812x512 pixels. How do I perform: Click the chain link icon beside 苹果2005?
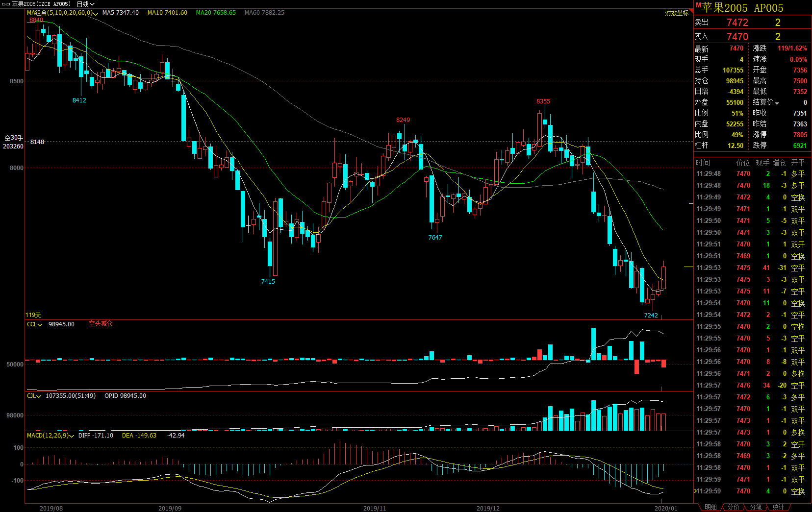6,4
